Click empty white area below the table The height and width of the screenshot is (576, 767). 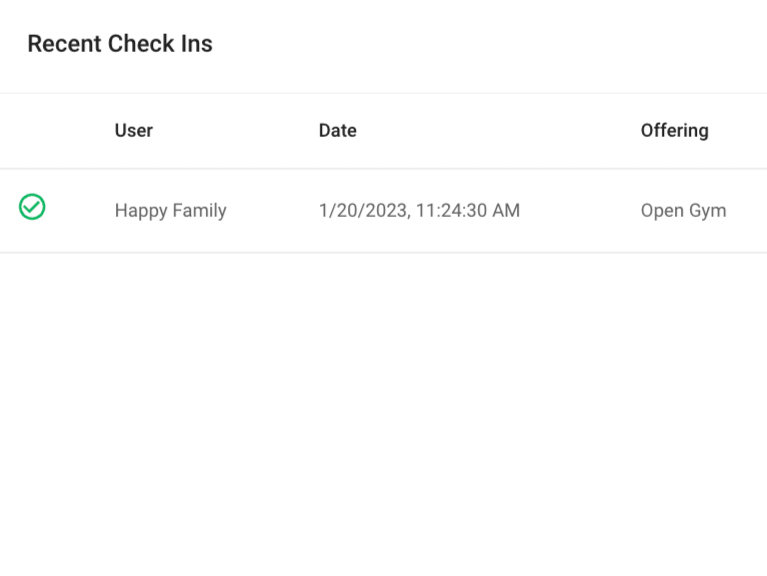[x=384, y=411]
